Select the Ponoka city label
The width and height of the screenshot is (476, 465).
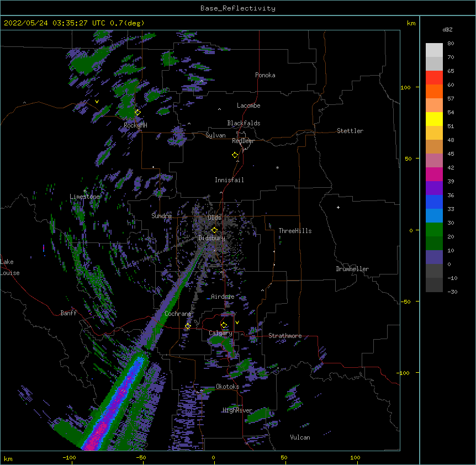(x=265, y=75)
